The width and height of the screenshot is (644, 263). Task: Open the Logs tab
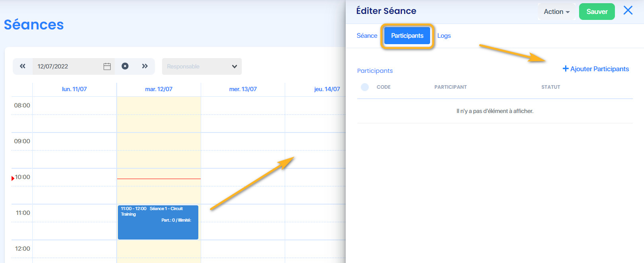click(x=444, y=36)
